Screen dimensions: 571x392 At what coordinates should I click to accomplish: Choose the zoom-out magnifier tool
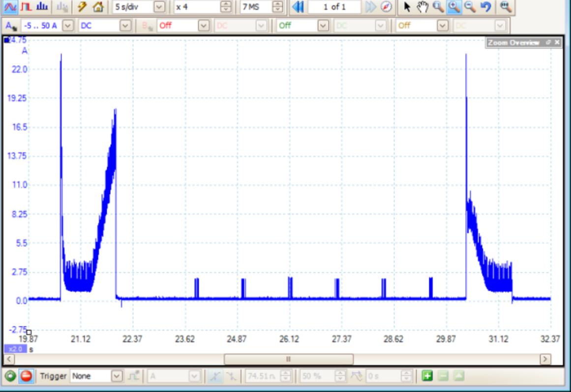pos(470,7)
